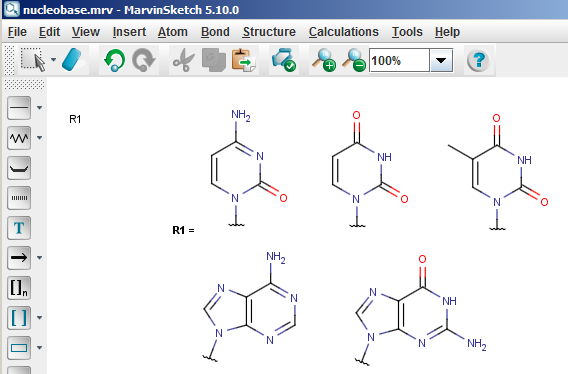
Task: Expand the arrow tool options
Action: coord(39,258)
